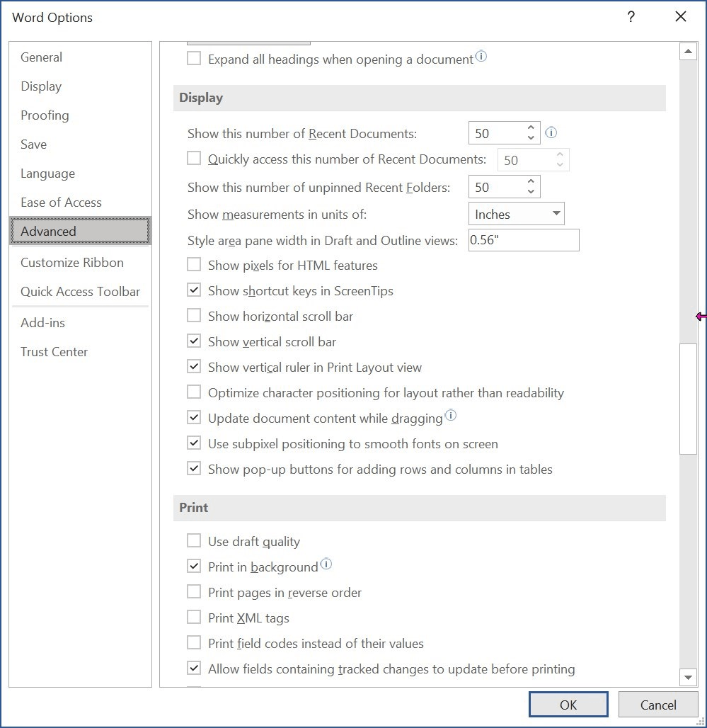Click info icon beside Update document content while dragging
Screen dimensions: 707x728
pyautogui.click(x=451, y=415)
